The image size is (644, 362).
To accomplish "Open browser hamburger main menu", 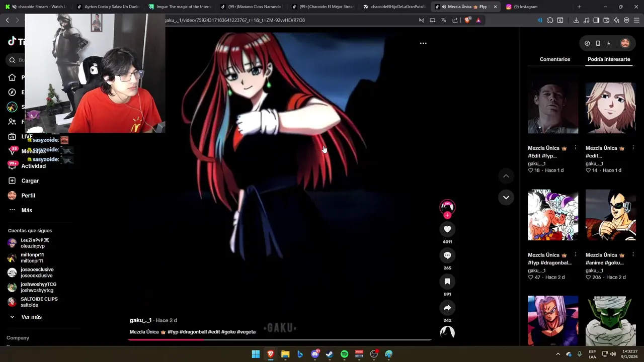I will [x=636, y=20].
